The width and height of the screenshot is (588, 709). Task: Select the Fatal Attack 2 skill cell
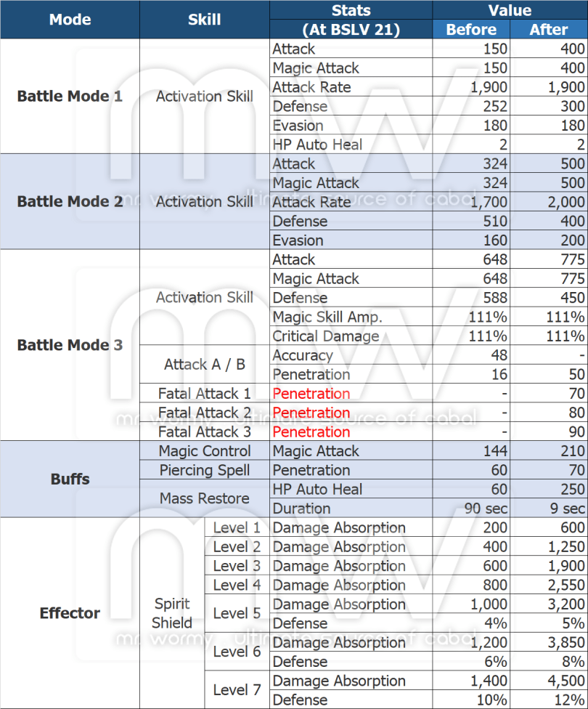tap(205, 413)
